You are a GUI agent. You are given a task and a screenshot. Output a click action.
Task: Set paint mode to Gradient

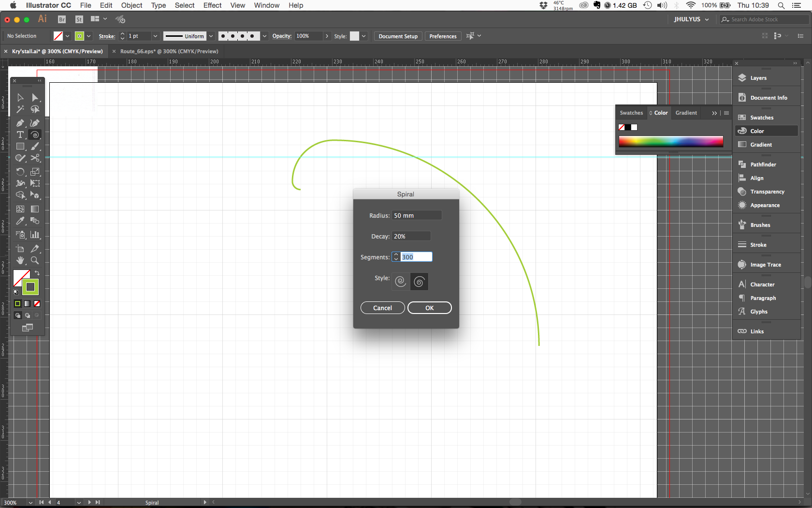pyautogui.click(x=28, y=304)
